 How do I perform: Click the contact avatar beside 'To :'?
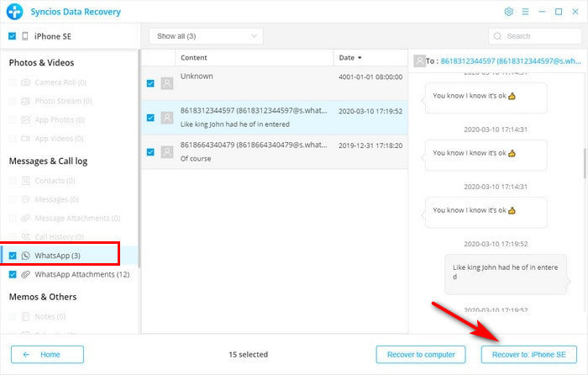pos(419,61)
